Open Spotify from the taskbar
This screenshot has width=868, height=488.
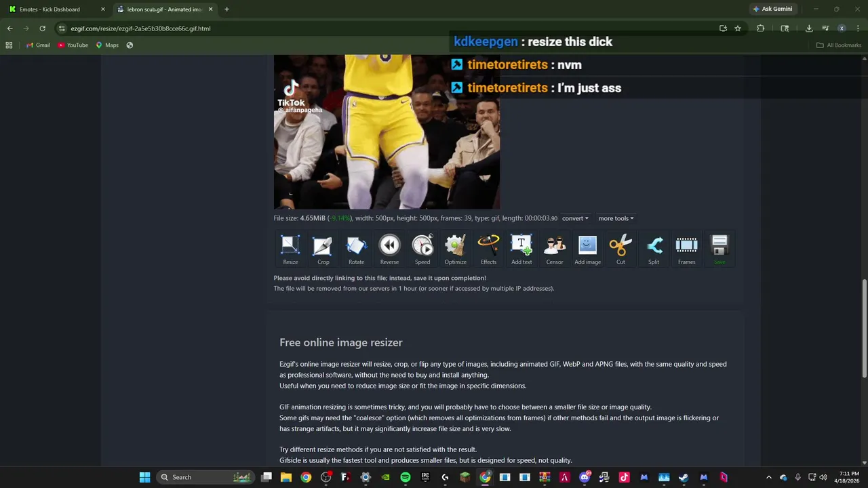coord(406,477)
